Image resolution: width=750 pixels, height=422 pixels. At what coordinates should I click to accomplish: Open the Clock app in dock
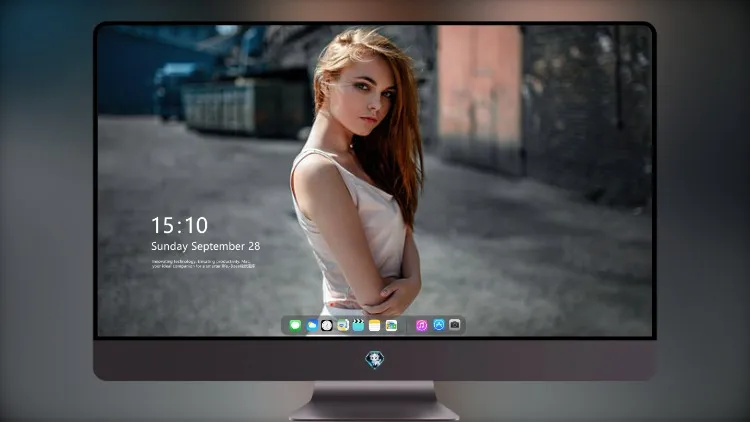coord(327,325)
